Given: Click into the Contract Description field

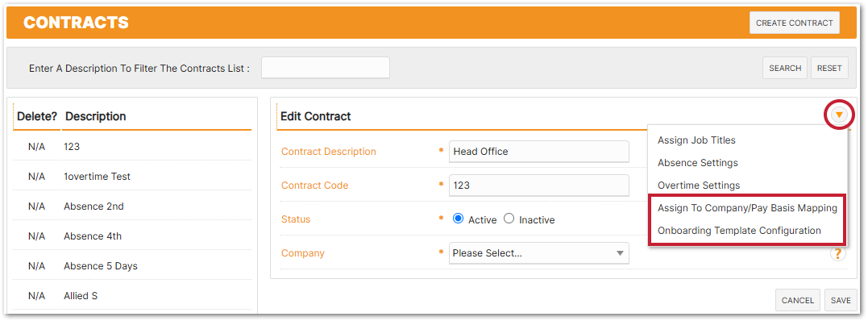Looking at the screenshot, I should coord(538,152).
